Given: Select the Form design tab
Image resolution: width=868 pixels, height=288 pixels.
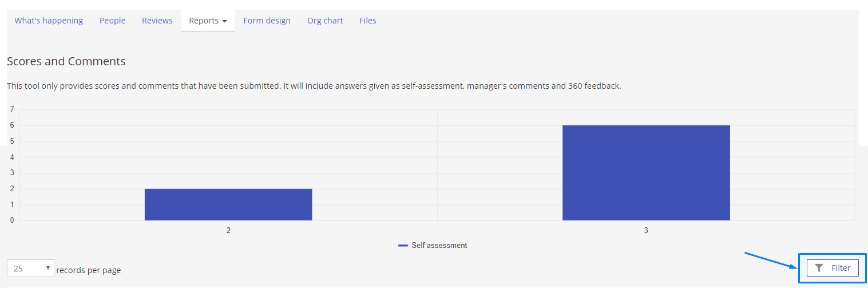Looking at the screenshot, I should [x=267, y=21].
